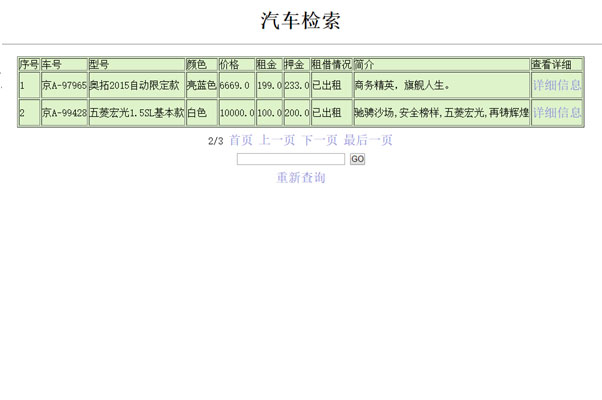Select the 京A-99428 plate number cell
The height and width of the screenshot is (400, 602).
[64, 113]
